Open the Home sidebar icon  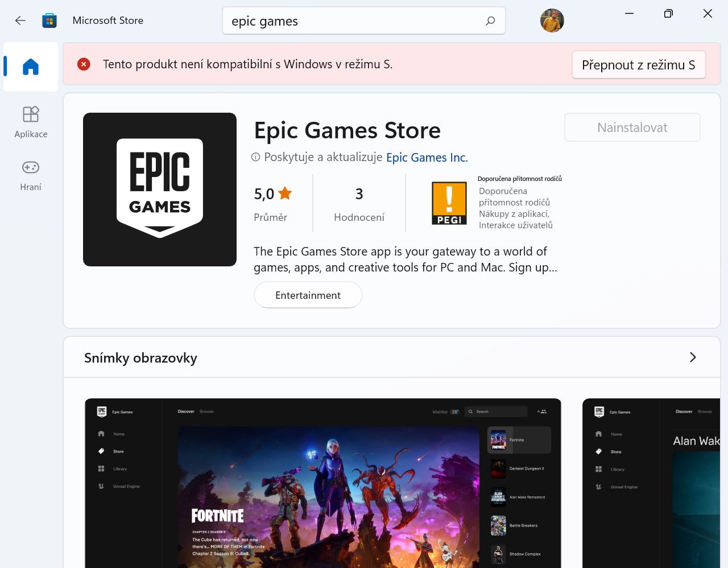click(31, 67)
